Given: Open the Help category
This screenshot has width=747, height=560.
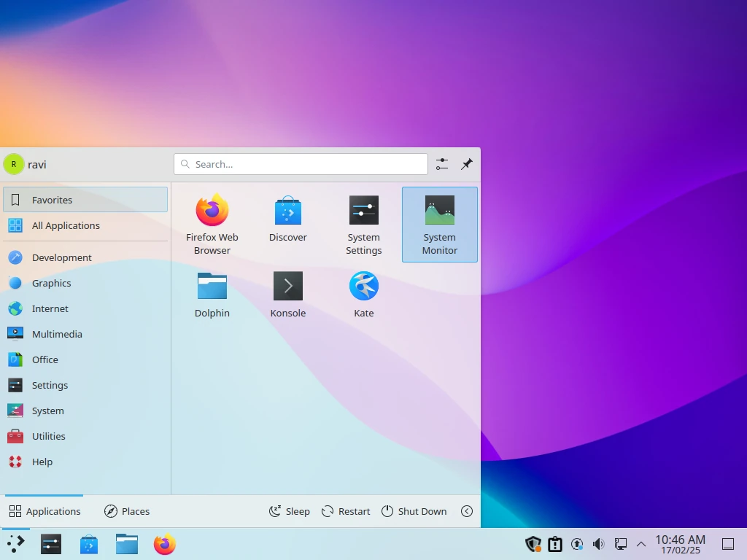Looking at the screenshot, I should (85, 462).
